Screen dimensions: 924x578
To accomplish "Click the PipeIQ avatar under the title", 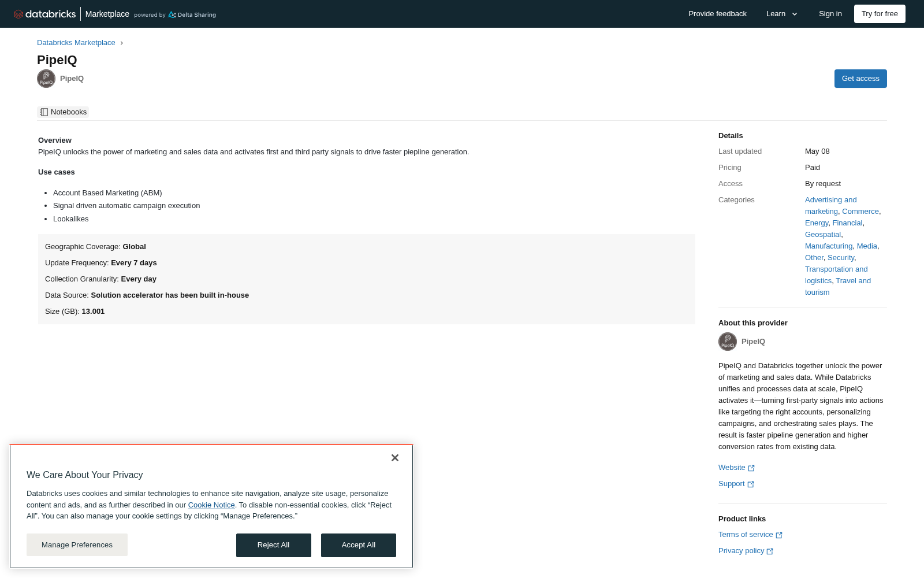I will click(x=46, y=79).
